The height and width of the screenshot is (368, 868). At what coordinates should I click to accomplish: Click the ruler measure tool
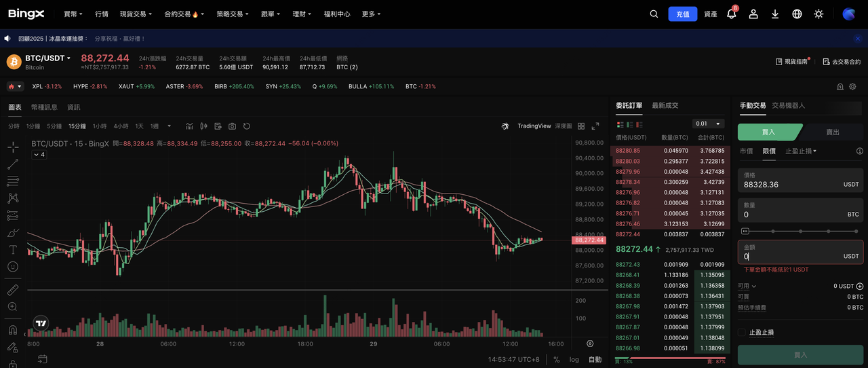pyautogui.click(x=13, y=290)
